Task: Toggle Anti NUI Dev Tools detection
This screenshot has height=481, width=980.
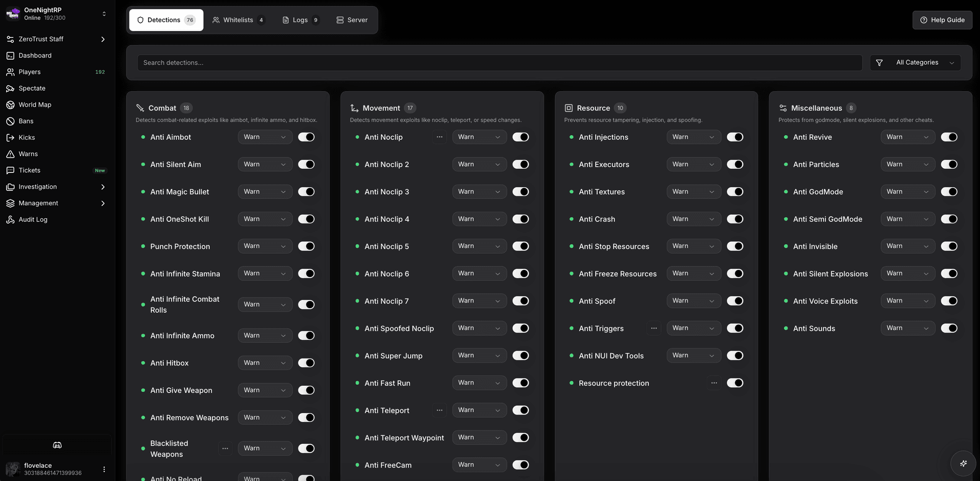Action: pos(735,356)
